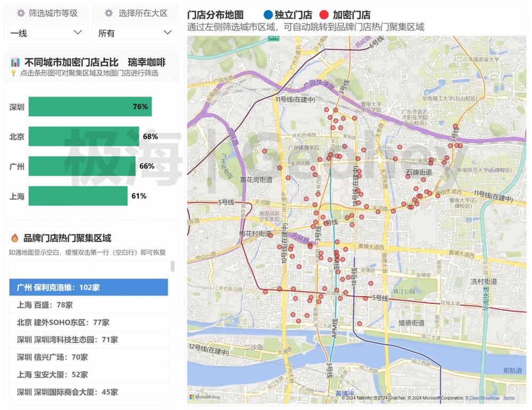
Task: Click the 二沙岛 label on the map
Action: [254, 347]
